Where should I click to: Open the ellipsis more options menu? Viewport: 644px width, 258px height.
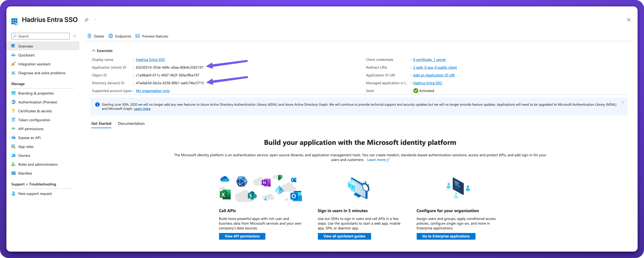point(95,20)
